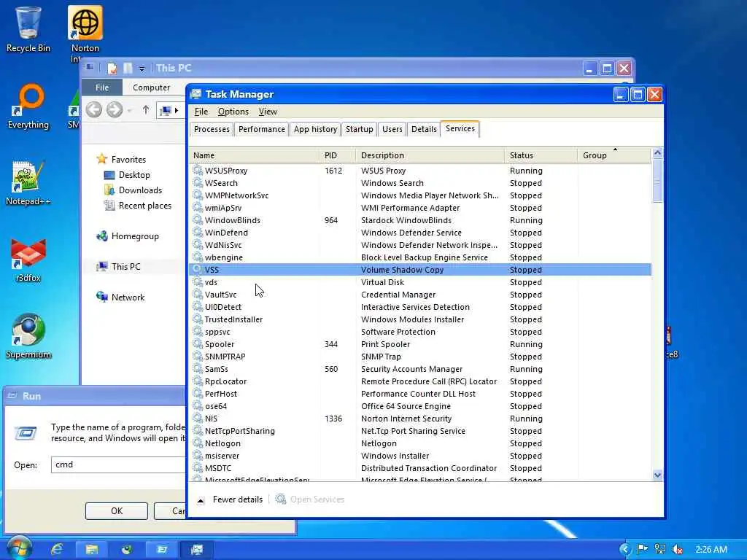Open the Options menu in Task Manager
The image size is (747, 560).
pos(233,112)
